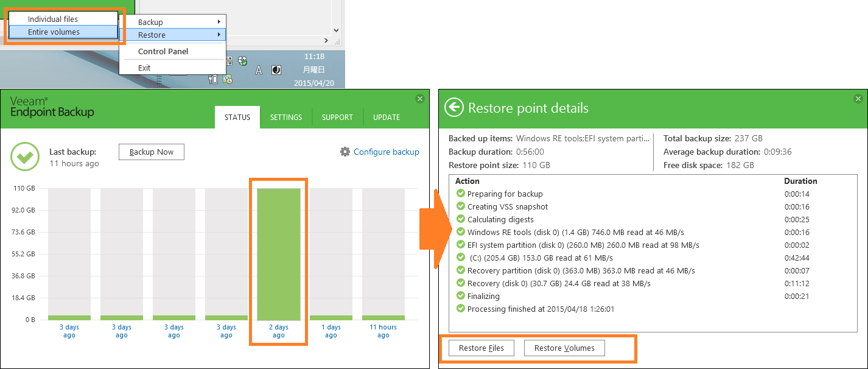The height and width of the screenshot is (369, 868).
Task: Open the SETTINGS tab
Action: (286, 118)
